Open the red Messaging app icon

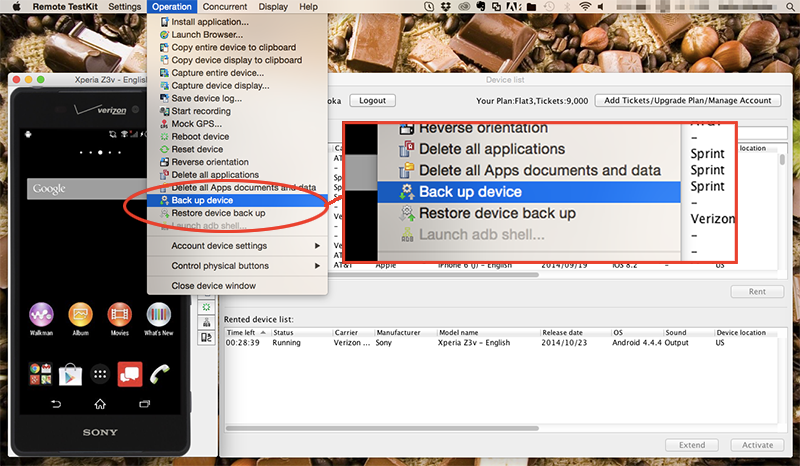tap(130, 374)
